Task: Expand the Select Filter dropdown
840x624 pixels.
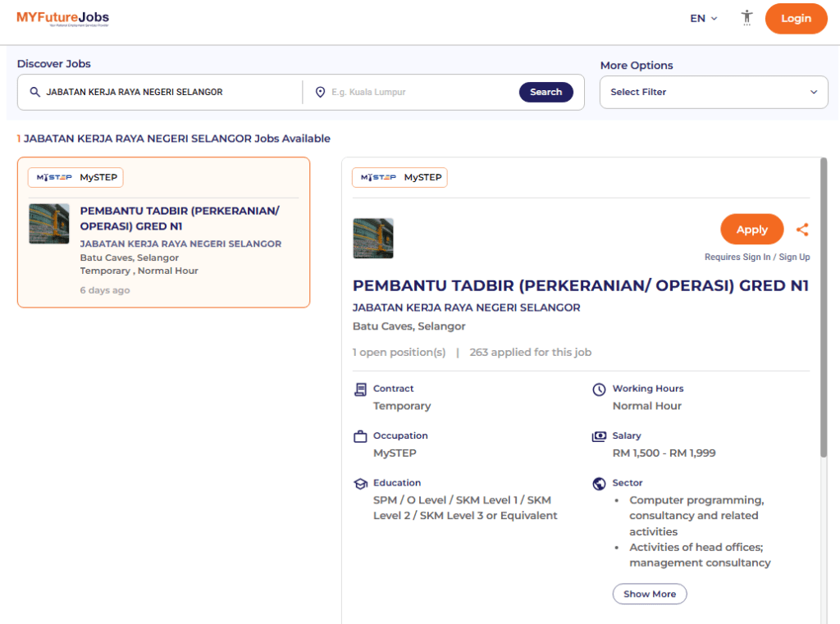Action: coord(714,92)
